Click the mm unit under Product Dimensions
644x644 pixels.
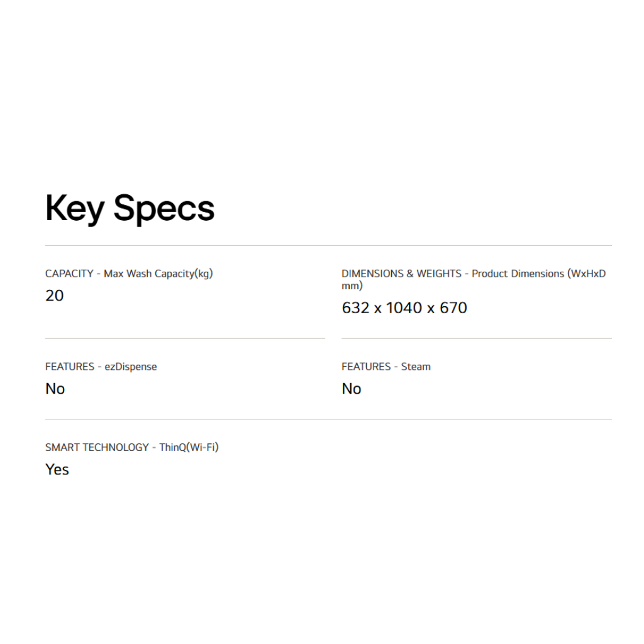coord(352,286)
